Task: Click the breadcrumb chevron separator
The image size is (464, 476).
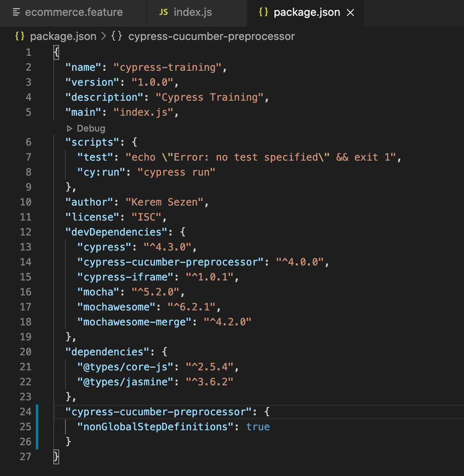Action: coord(104,37)
